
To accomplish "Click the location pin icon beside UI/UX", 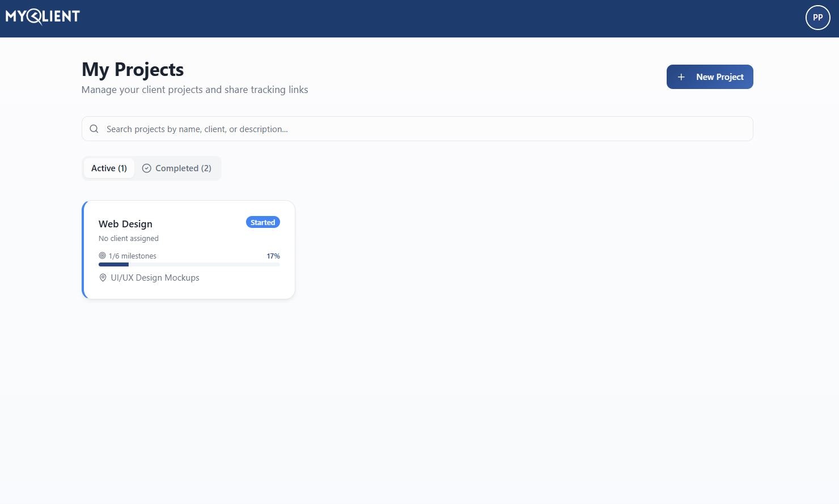I will point(103,278).
